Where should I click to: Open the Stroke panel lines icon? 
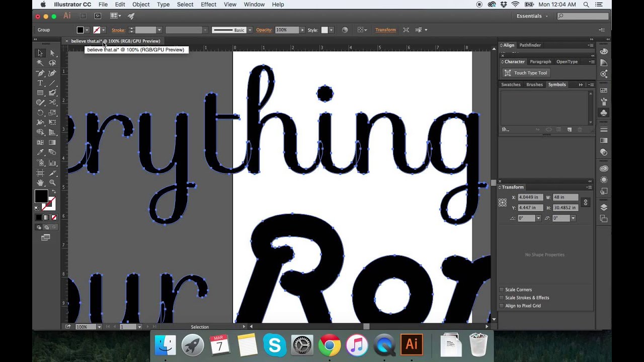[604, 129]
